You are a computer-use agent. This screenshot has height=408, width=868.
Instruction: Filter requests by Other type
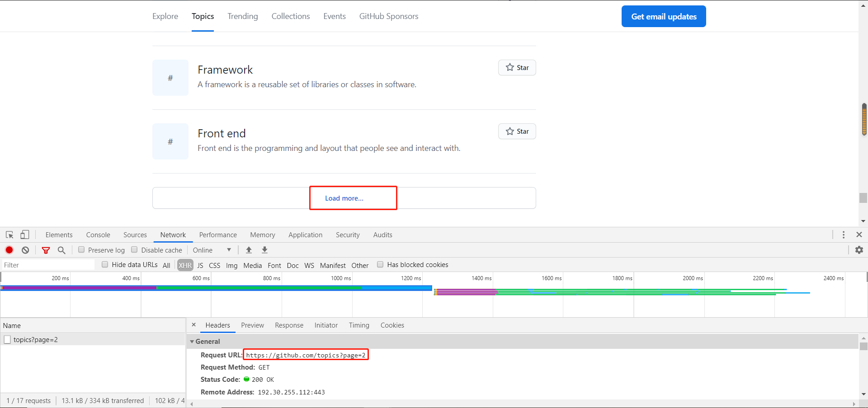click(x=360, y=265)
